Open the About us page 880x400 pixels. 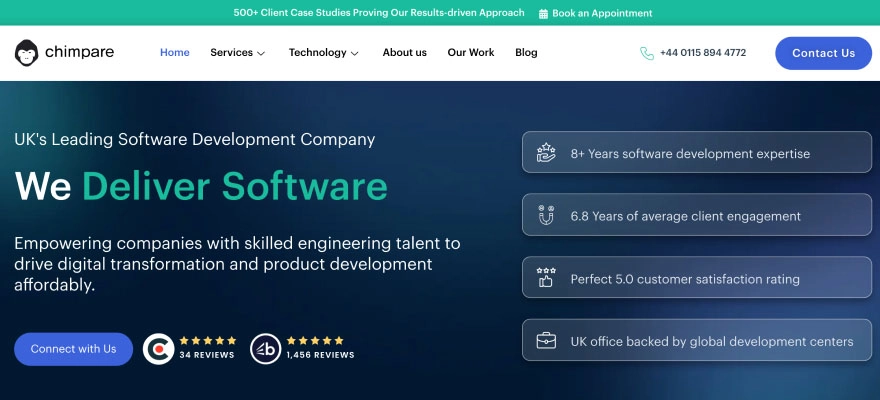tap(404, 53)
